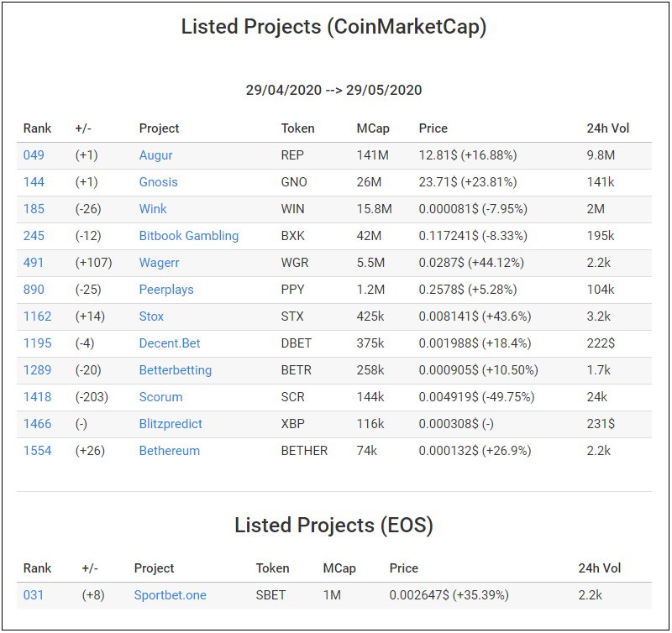Click the Stox project link
This screenshot has width=672, height=633.
tap(151, 316)
